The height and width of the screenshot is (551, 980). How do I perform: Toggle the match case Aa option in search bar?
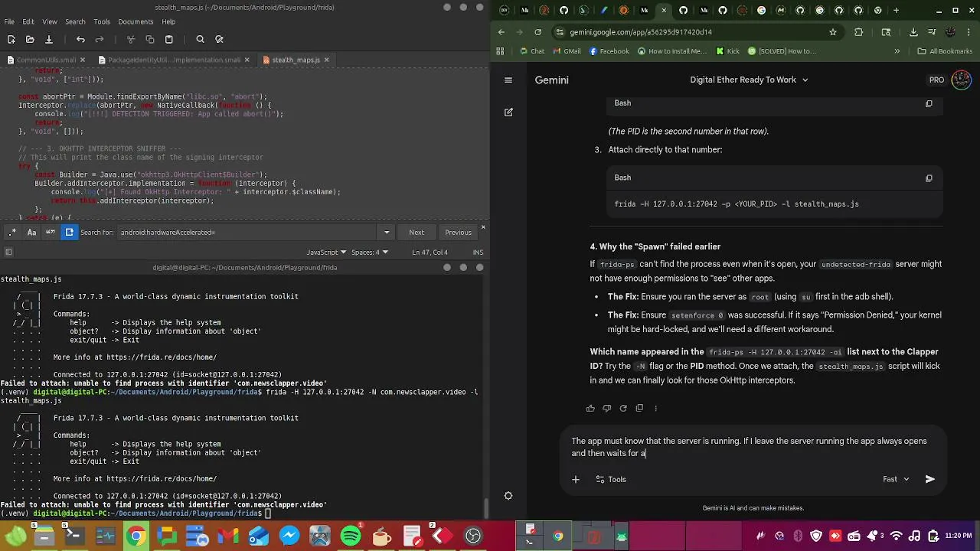point(32,232)
